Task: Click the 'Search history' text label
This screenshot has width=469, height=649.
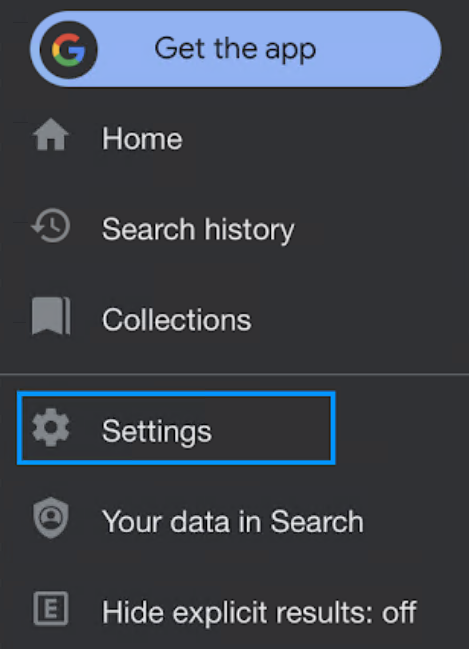Action: [198, 229]
